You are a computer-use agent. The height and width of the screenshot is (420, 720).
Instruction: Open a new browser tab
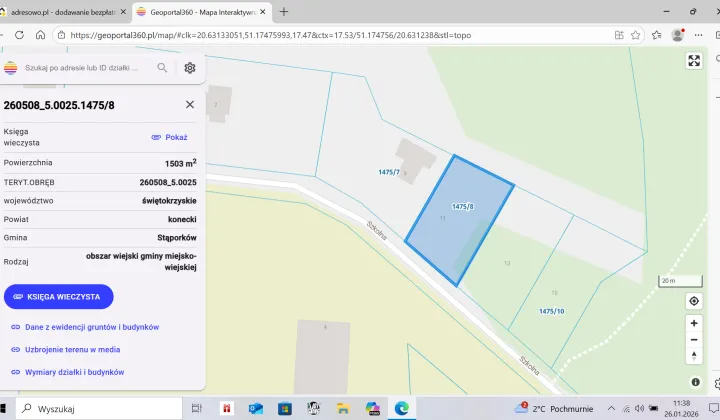(x=284, y=12)
